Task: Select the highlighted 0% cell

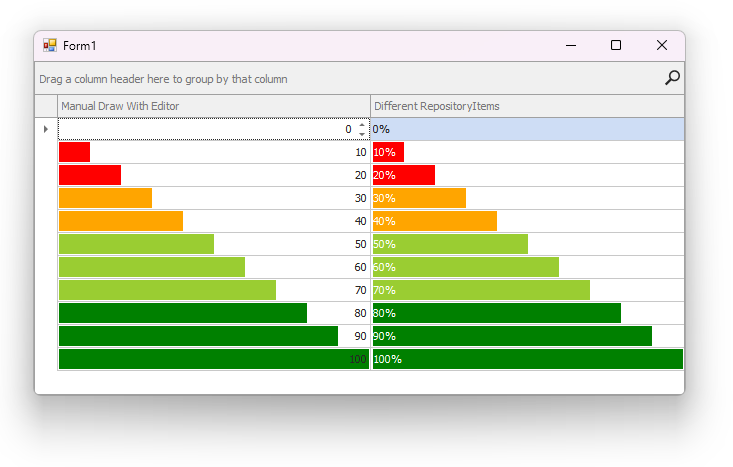Action: 527,129
